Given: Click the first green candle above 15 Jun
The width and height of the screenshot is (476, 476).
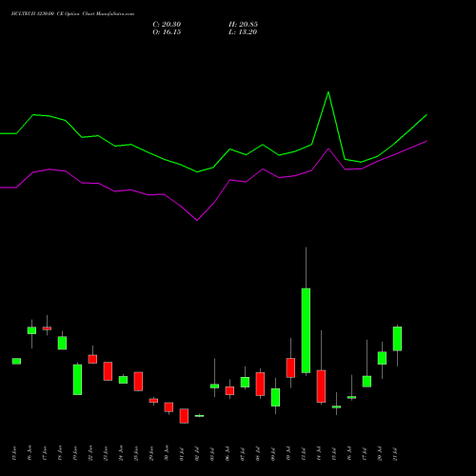Looking at the screenshot, I should pos(16,361).
